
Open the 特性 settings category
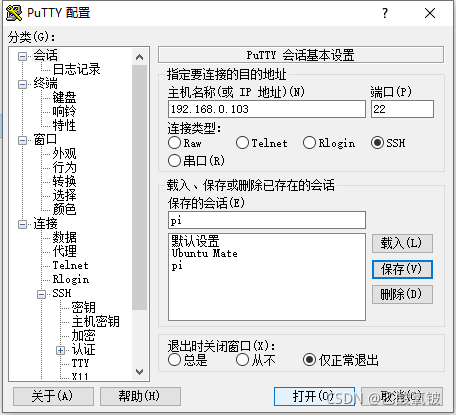pyautogui.click(x=64, y=125)
